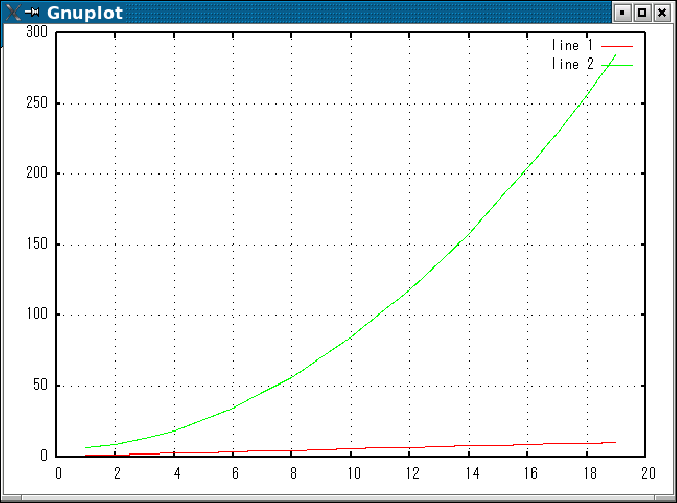Viewport: 677px width, 503px height.
Task: Click x-axis label 16
Action: pyautogui.click(x=530, y=473)
